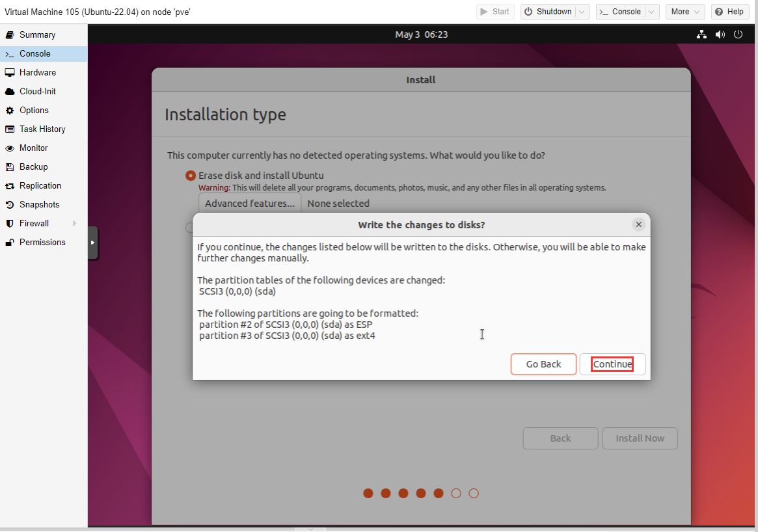Open the Summary icon in sidebar
The width and height of the screenshot is (758, 532).
[x=10, y=35]
